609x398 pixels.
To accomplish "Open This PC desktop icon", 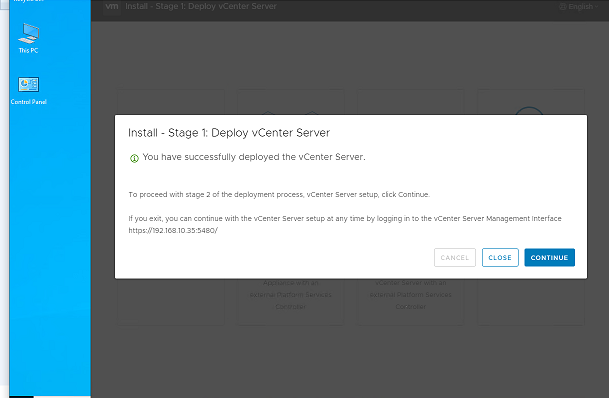I will (28, 38).
